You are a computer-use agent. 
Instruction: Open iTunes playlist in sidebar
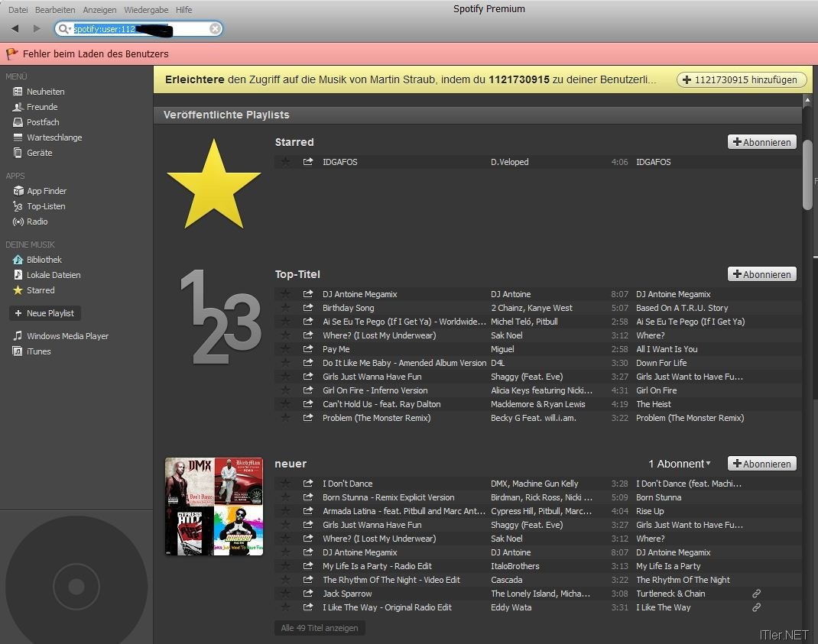click(32, 351)
